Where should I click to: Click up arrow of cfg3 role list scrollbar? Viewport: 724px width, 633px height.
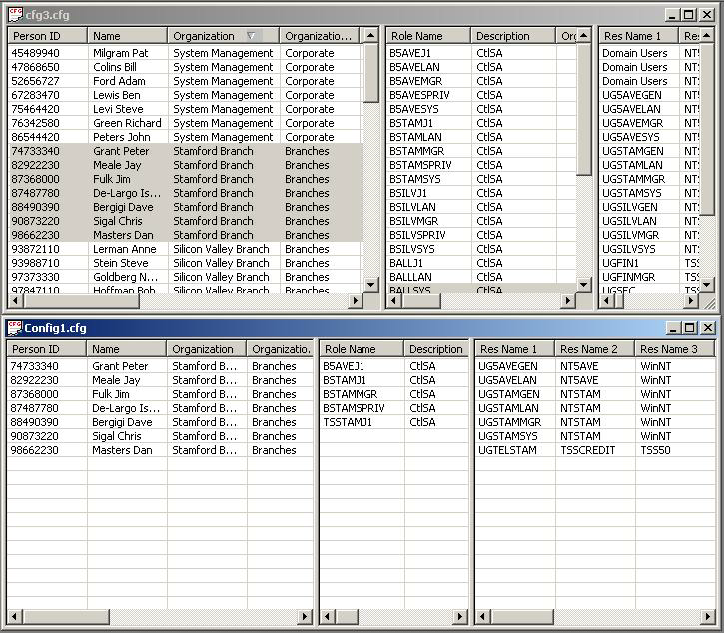[x=585, y=36]
